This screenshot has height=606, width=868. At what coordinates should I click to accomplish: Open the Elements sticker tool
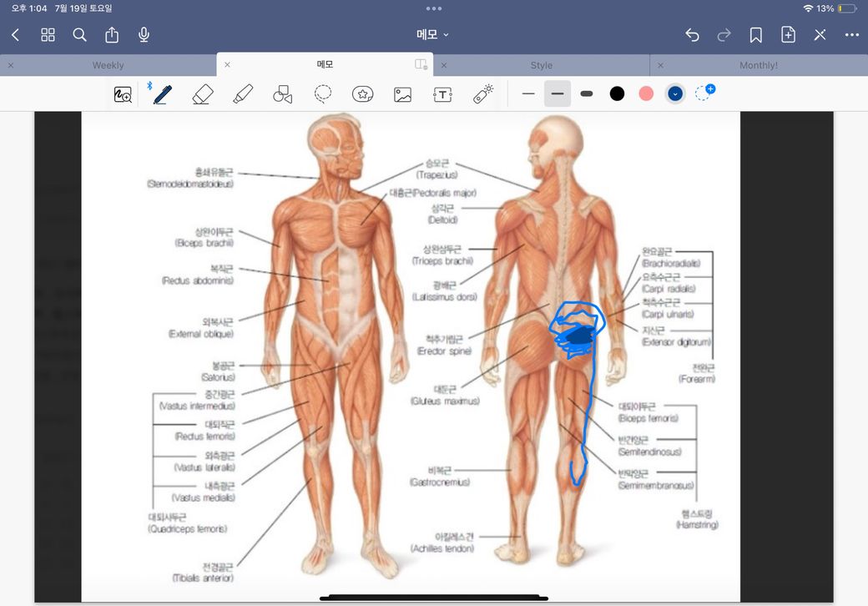point(362,94)
